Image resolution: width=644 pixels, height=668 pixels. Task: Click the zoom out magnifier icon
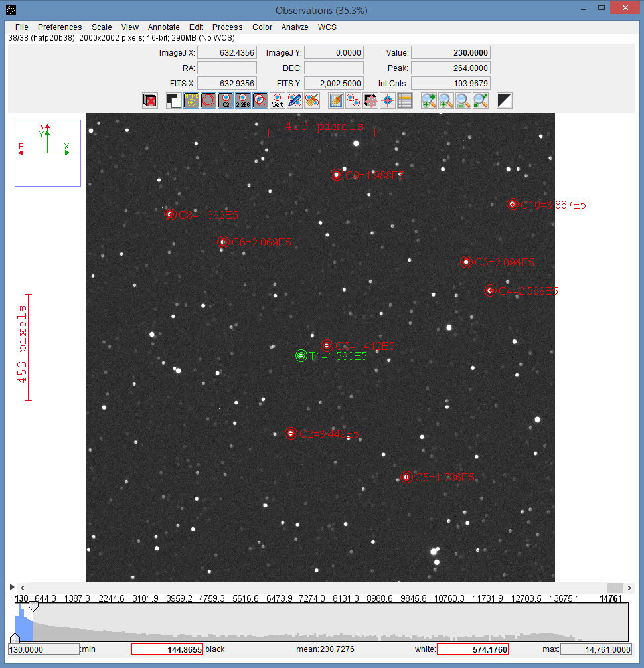pos(463,100)
